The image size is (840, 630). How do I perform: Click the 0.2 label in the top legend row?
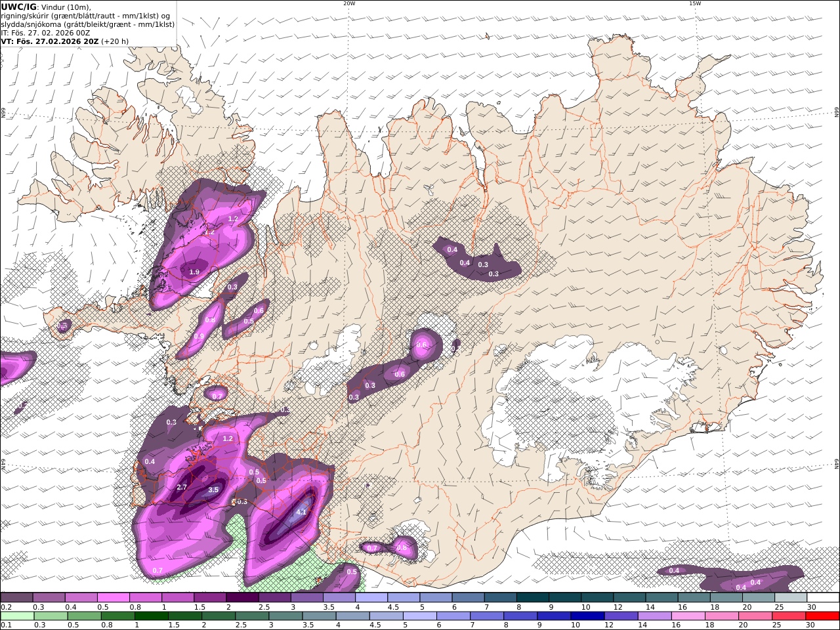click(x=5, y=607)
